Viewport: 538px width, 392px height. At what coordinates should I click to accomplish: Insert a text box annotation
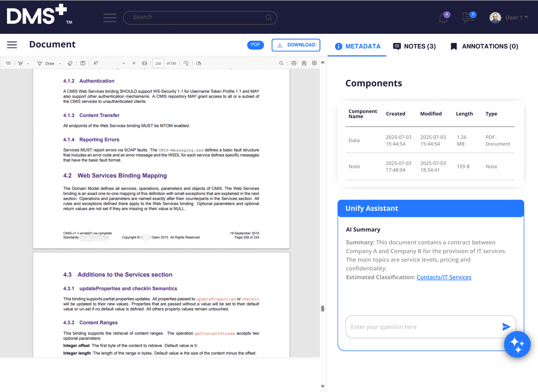coord(83,63)
